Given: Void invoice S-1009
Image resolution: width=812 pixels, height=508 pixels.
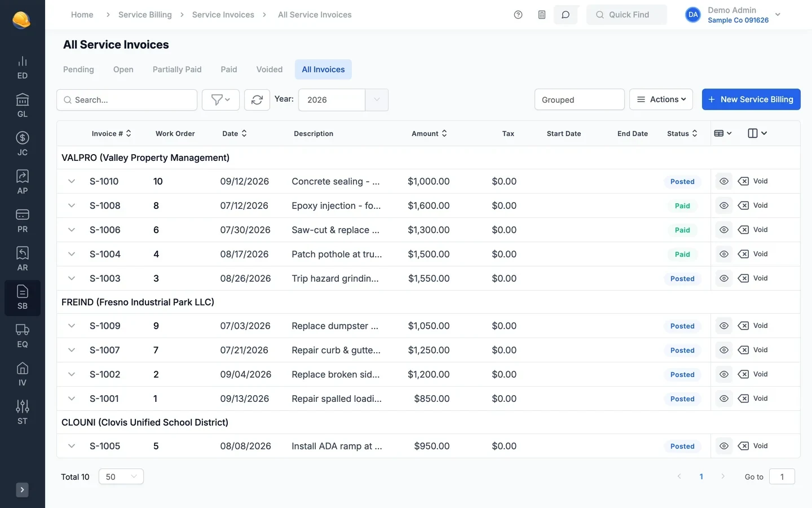Looking at the screenshot, I should point(753,326).
